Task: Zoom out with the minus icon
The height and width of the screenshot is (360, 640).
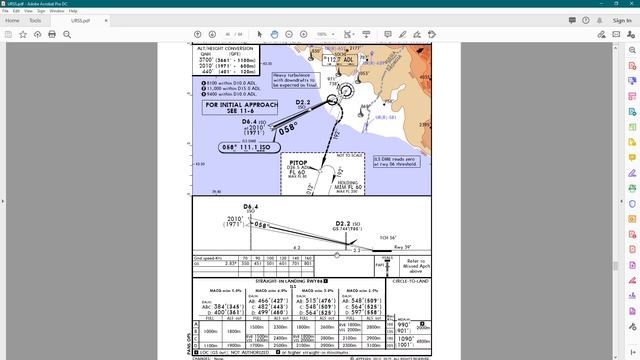Action: (289, 34)
